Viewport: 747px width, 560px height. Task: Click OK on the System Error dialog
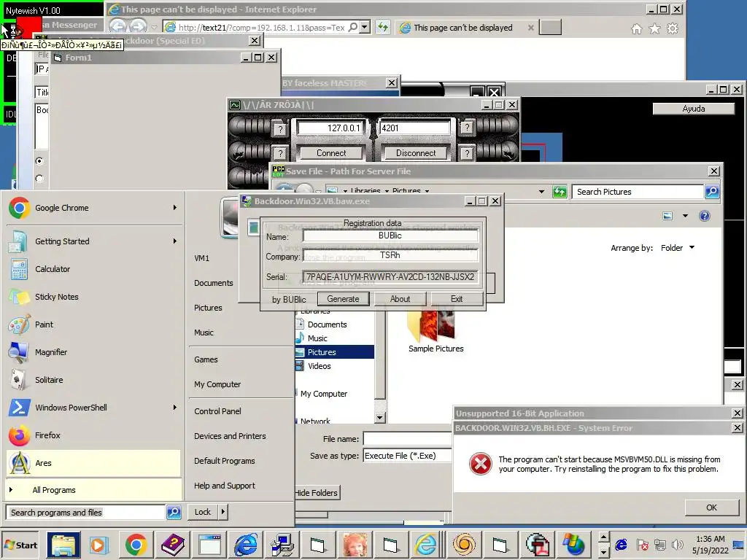pos(711,507)
